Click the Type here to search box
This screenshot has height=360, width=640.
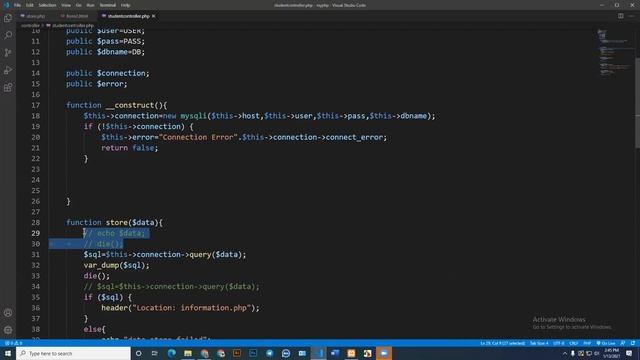pyautogui.click(x=73, y=353)
